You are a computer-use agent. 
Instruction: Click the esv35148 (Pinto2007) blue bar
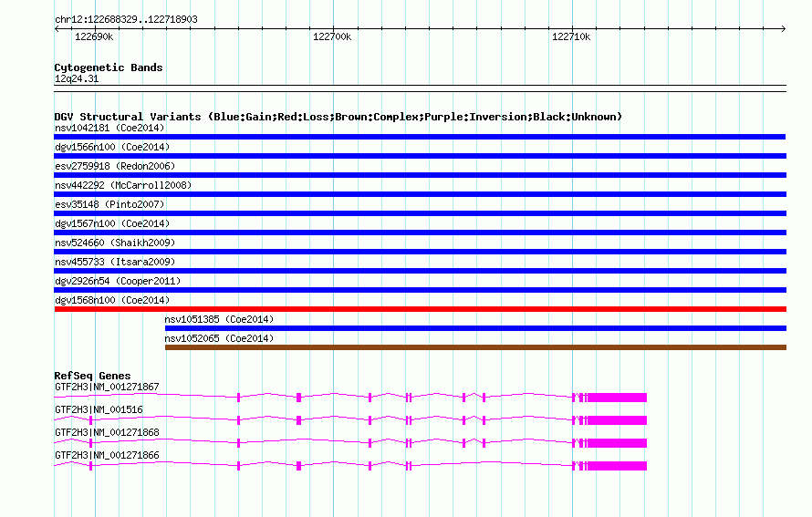(x=420, y=213)
